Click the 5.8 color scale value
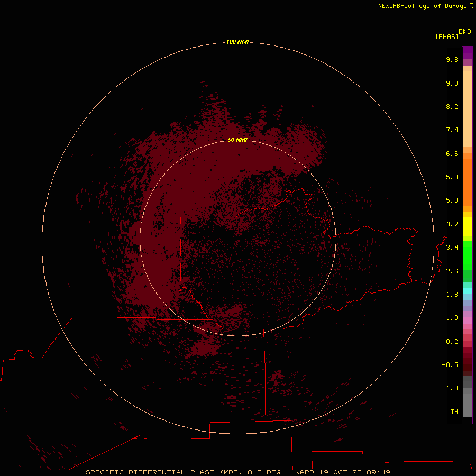This screenshot has height=476, width=476. pos(452,177)
